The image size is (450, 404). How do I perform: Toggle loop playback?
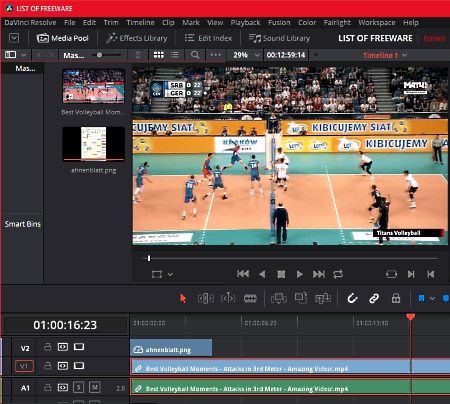point(338,274)
